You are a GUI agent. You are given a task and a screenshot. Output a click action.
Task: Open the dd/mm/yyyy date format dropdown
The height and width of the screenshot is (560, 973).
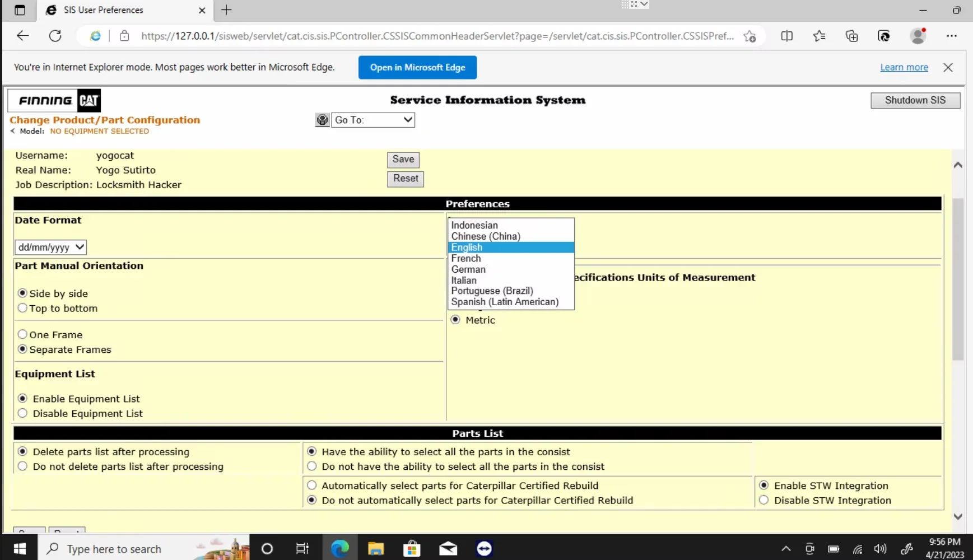(50, 247)
